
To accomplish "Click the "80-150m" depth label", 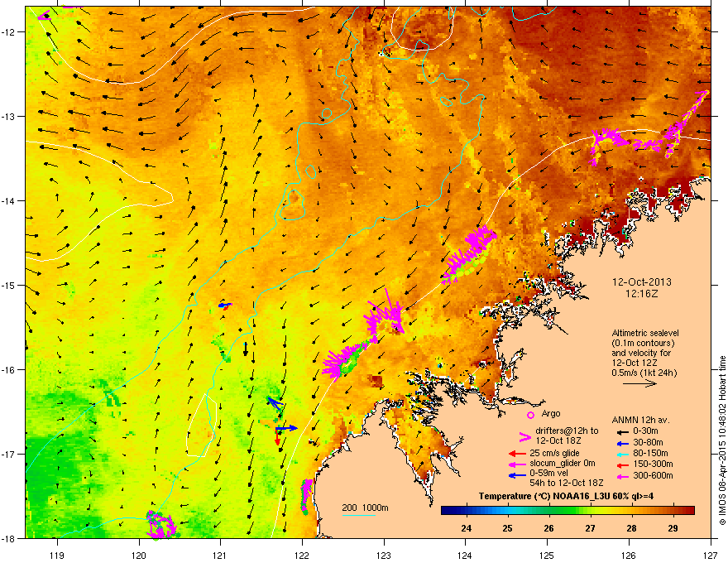I will (x=650, y=454).
